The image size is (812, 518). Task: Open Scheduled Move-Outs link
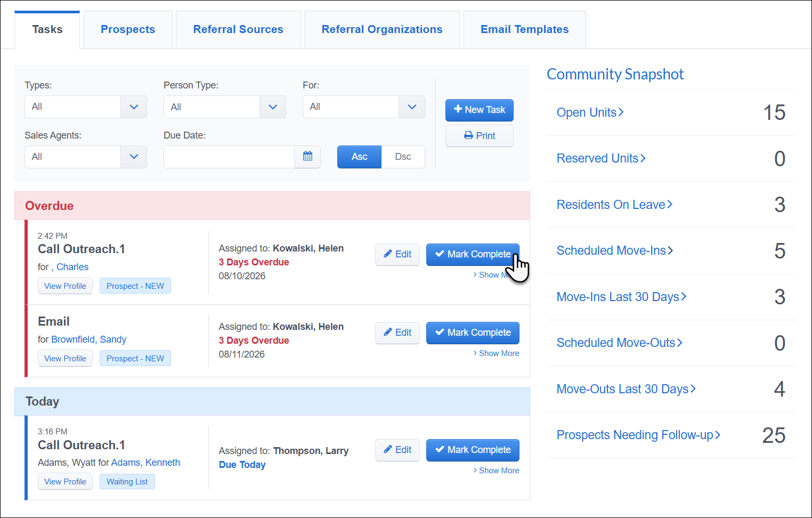(x=620, y=343)
